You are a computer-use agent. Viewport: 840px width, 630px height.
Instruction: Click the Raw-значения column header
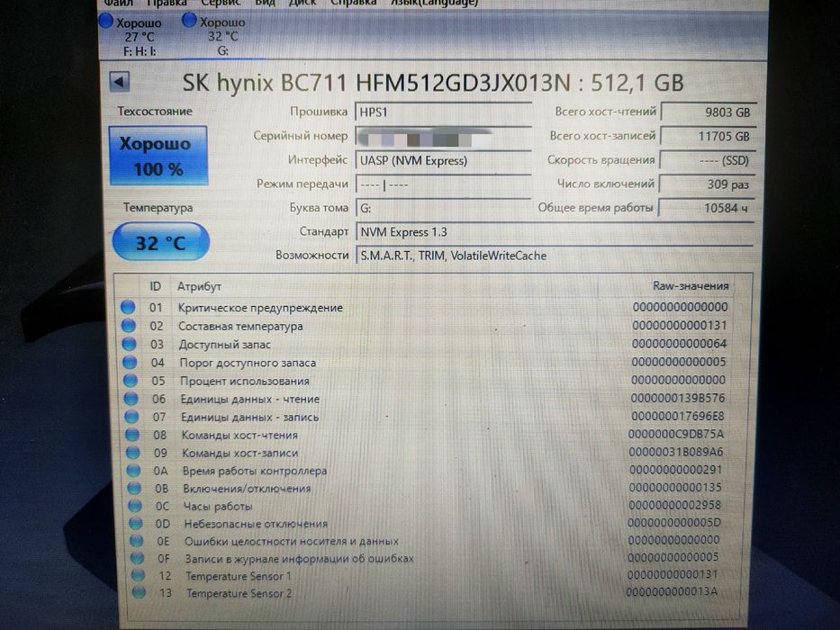691,286
